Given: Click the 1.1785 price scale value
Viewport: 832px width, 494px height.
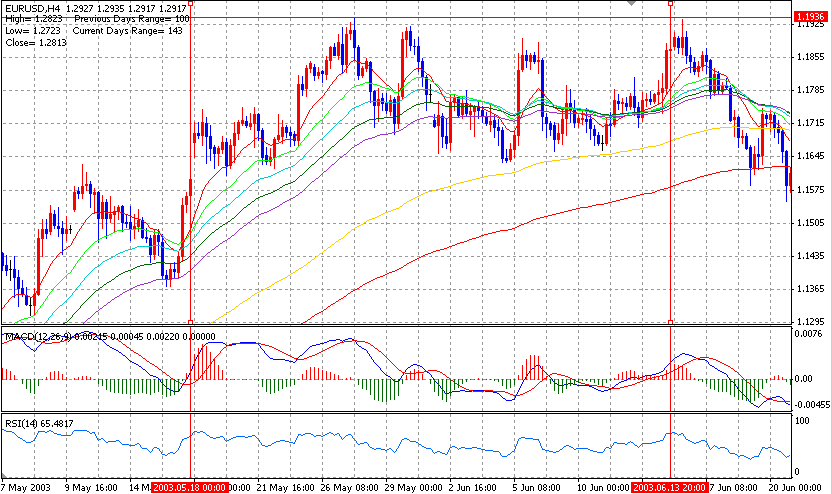Looking at the screenshot, I should (811, 90).
